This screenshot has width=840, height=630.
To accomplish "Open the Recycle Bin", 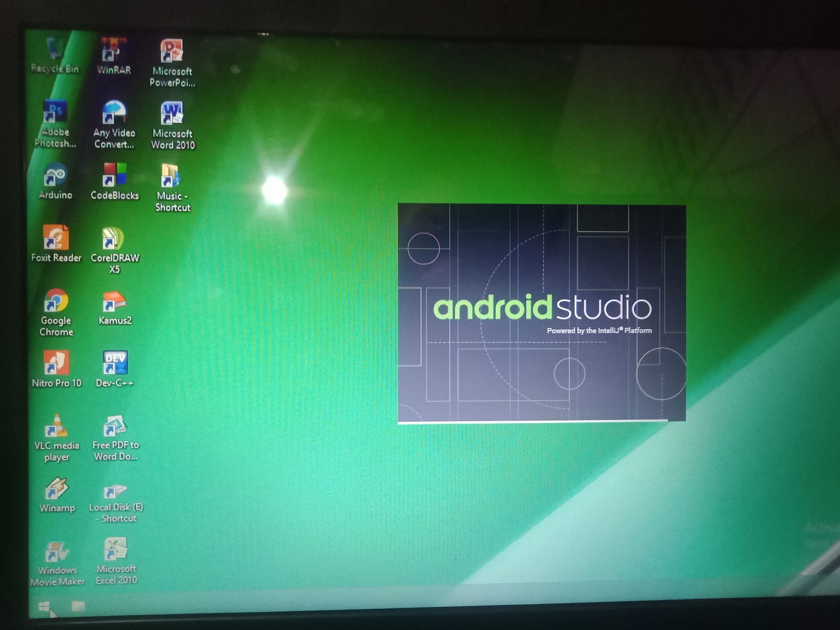I will [x=54, y=47].
